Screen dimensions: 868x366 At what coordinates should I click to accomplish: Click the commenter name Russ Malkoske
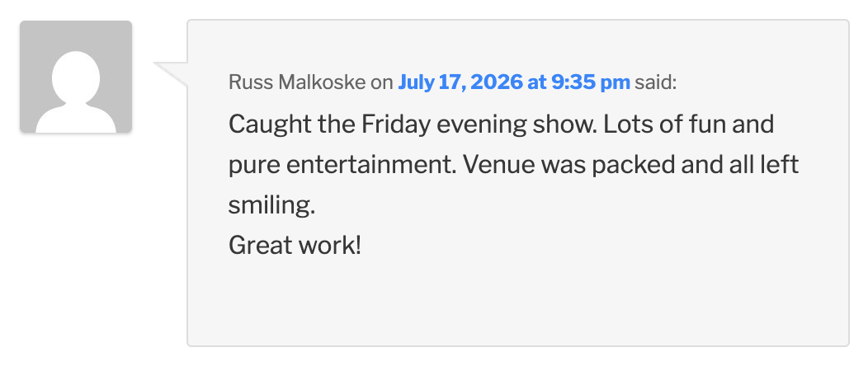pyautogui.click(x=297, y=83)
